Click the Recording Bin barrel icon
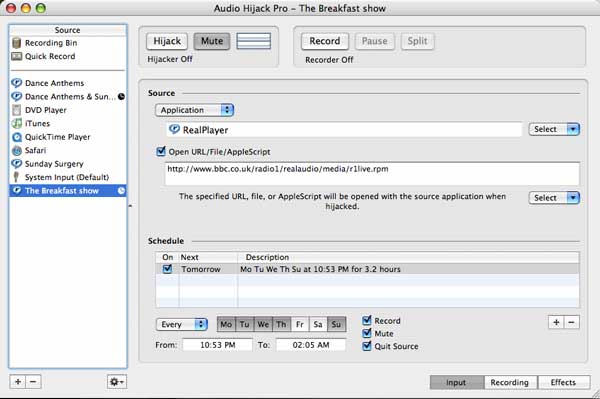The height and width of the screenshot is (399, 600). [x=16, y=43]
